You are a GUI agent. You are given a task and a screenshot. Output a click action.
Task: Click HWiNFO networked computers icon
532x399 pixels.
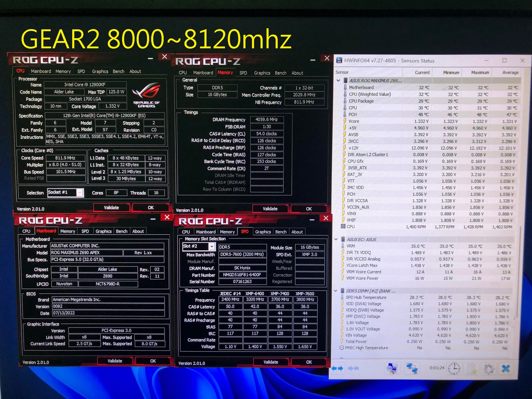click(411, 368)
